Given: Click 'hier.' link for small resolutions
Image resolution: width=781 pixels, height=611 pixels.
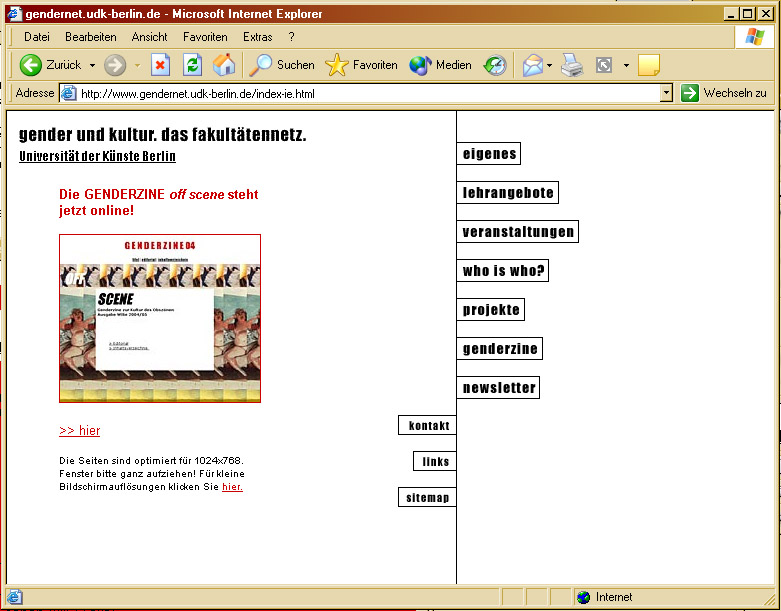Looking at the screenshot, I should click(x=233, y=487).
